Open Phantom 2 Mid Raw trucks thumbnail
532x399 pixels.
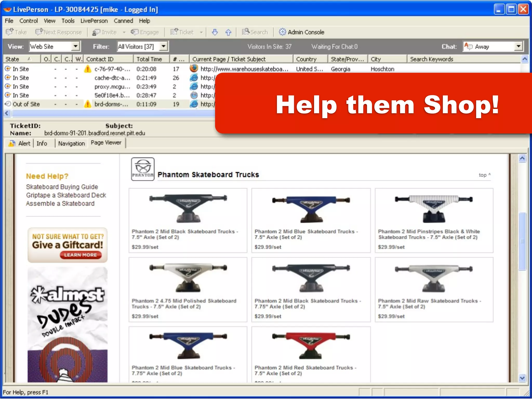(434, 278)
